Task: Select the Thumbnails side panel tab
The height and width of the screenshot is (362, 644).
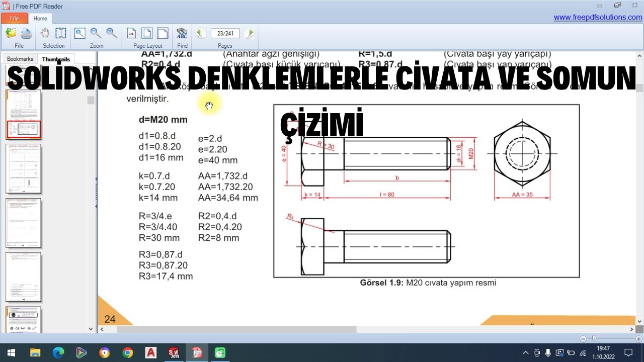Action: [56, 59]
